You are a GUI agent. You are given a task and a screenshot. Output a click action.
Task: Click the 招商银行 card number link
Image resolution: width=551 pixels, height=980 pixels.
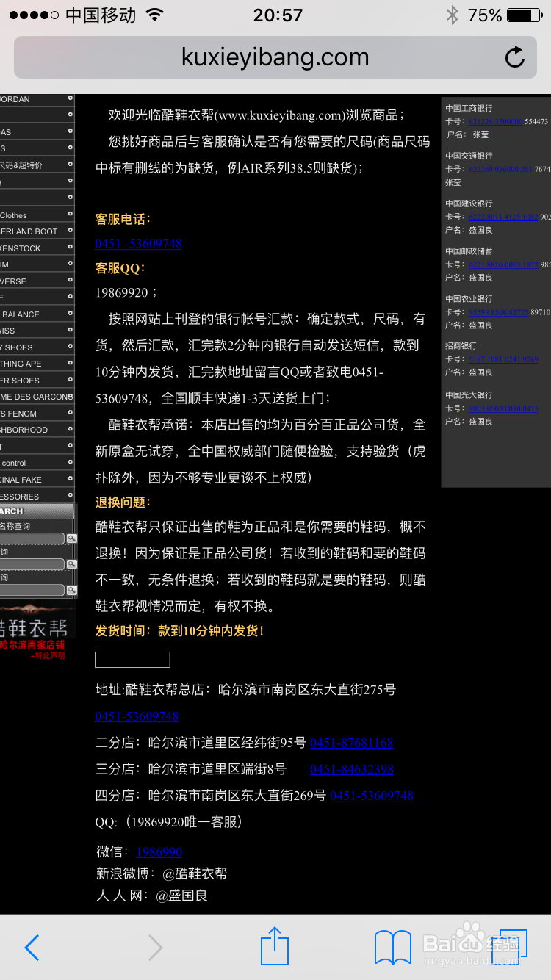[503, 360]
